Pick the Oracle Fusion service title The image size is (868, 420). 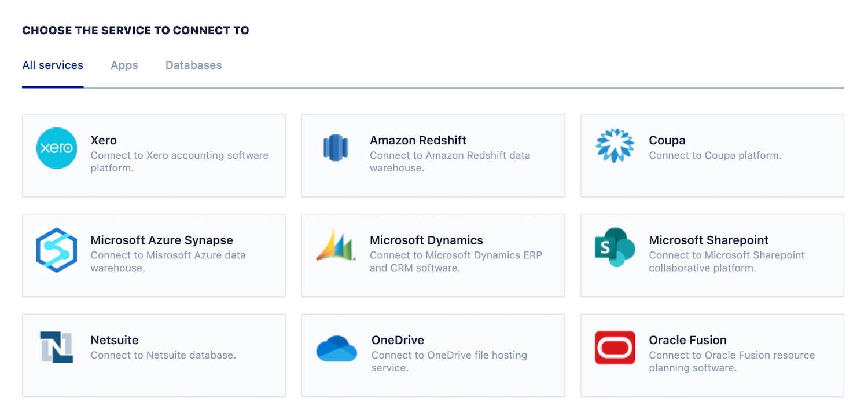point(688,340)
